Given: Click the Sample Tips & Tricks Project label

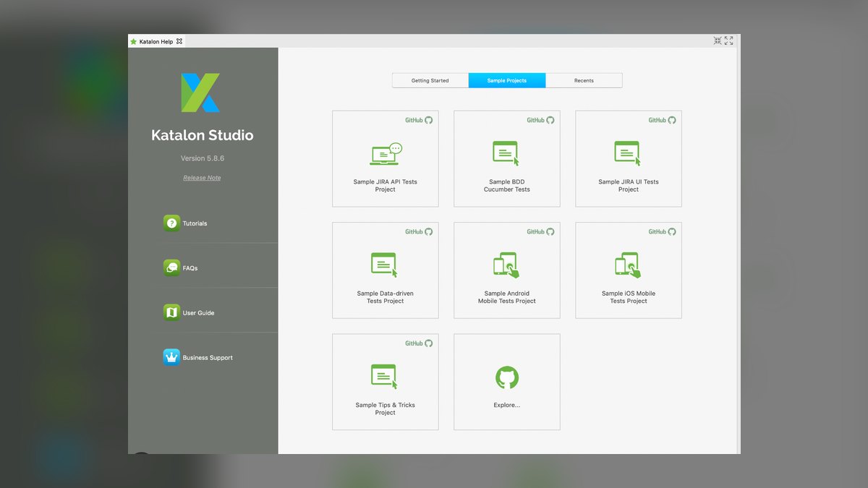Looking at the screenshot, I should pos(386,408).
